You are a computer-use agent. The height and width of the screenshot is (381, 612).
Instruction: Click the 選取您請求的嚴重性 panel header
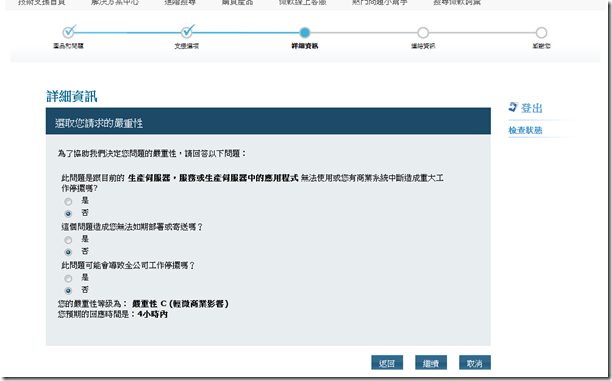pos(268,121)
